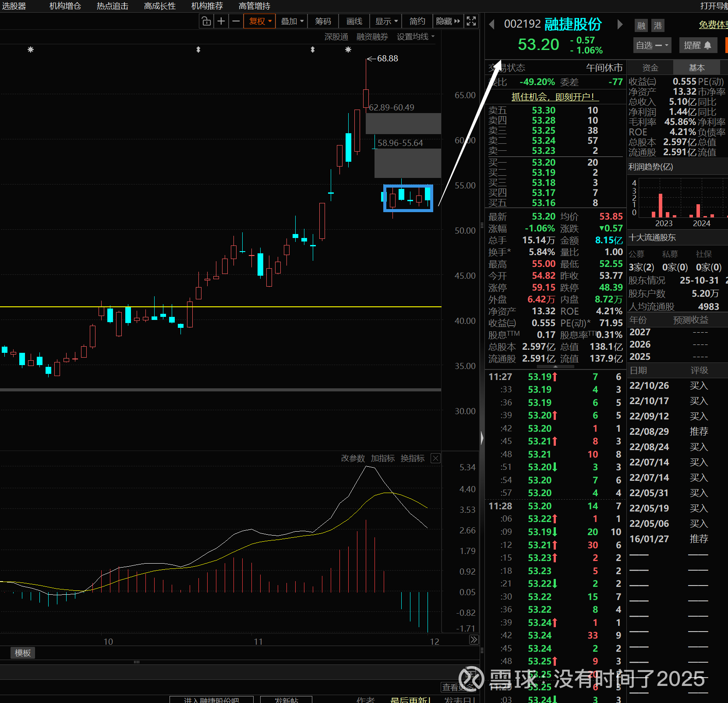Screen dimensions: 728x703
Task: Click the first diamond event marker above chart
Action: [198, 50]
